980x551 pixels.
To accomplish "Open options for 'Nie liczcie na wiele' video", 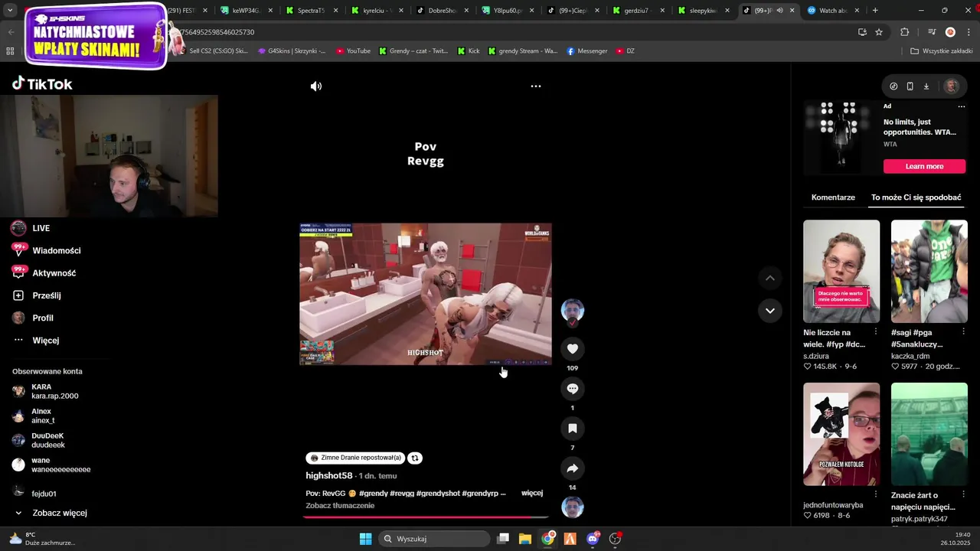I will tap(875, 332).
